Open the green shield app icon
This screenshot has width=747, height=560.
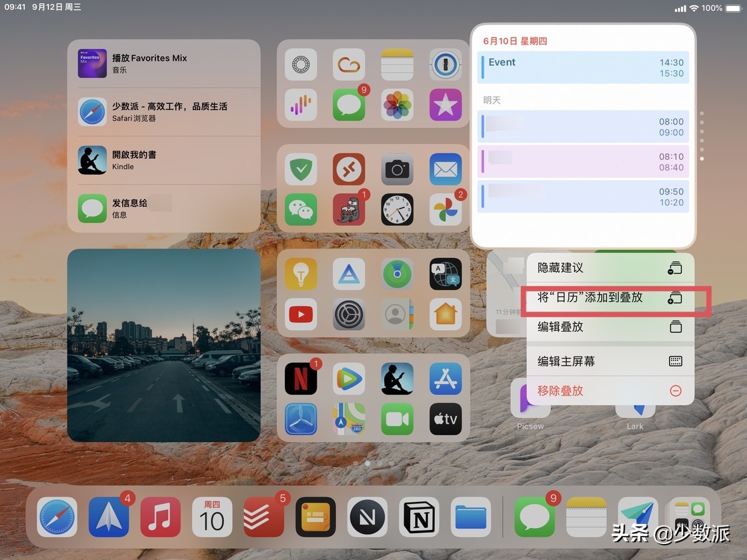coord(301,169)
